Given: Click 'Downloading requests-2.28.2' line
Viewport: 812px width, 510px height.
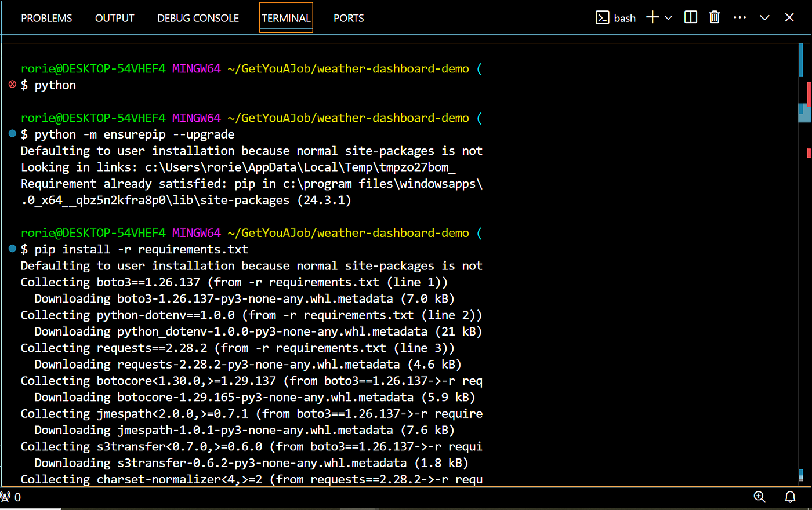Looking at the screenshot, I should tap(248, 365).
